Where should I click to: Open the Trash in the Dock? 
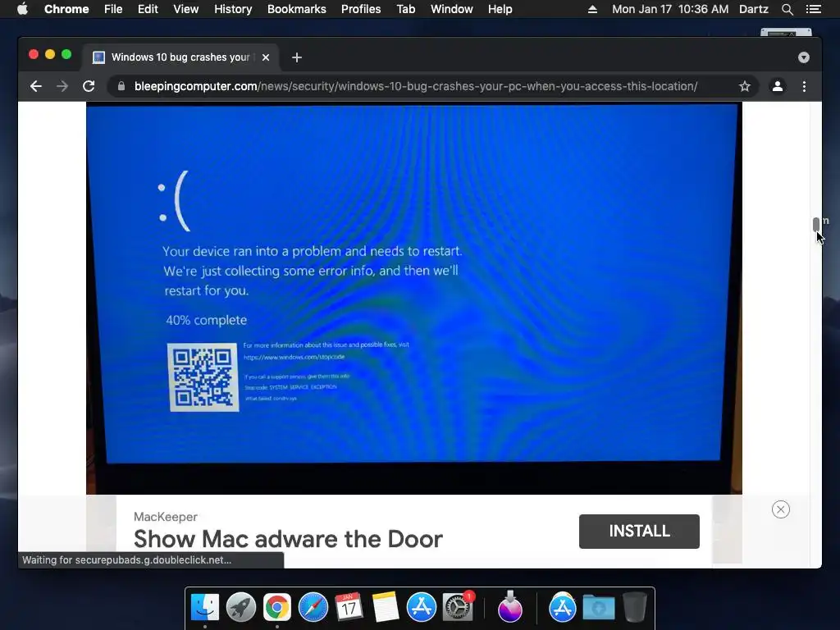click(635, 608)
